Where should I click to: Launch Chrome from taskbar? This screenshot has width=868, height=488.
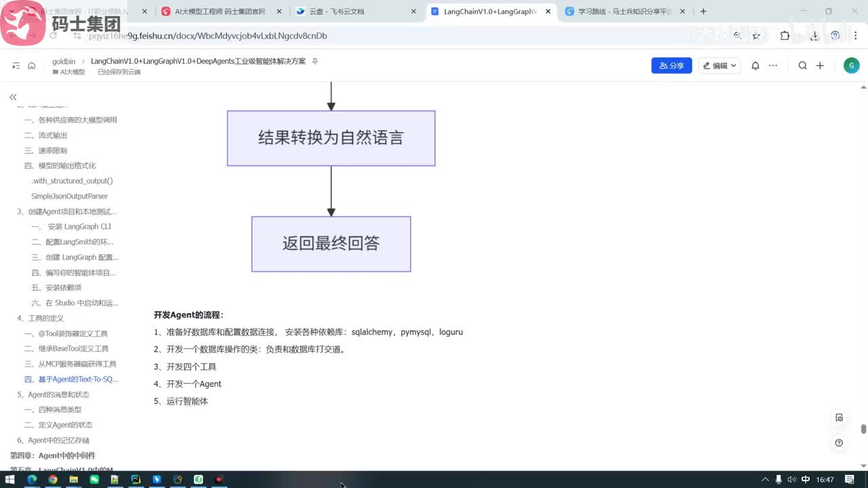click(52, 479)
